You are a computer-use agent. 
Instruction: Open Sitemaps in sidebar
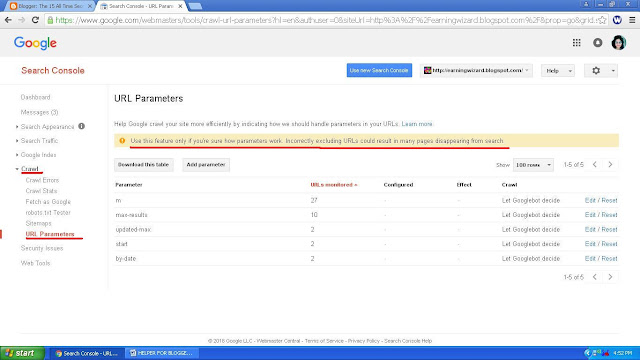(x=38, y=223)
